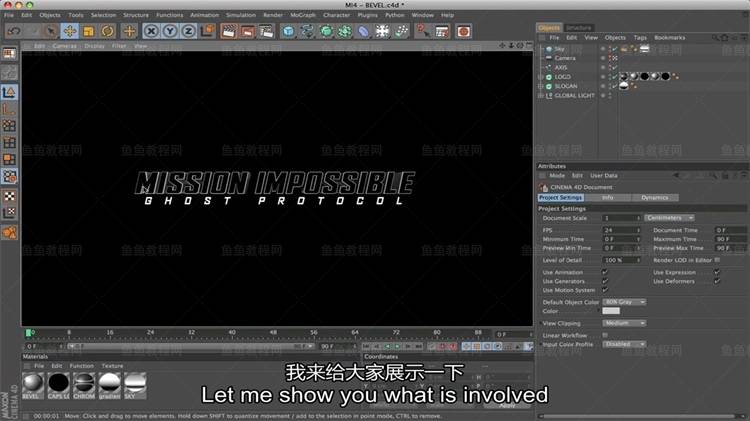This screenshot has width=750, height=421.
Task: Select the AXIS null object
Action: pos(561,67)
